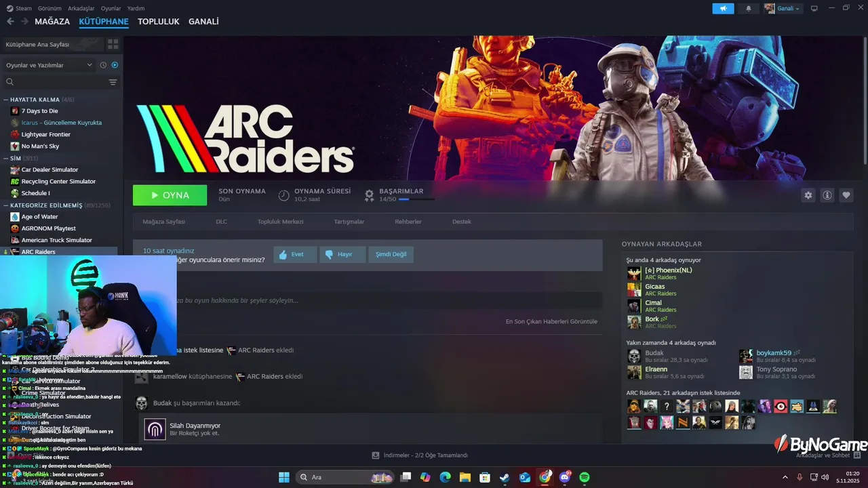Open Microsoft Edge from taskbar
The image size is (868, 488).
click(x=445, y=477)
